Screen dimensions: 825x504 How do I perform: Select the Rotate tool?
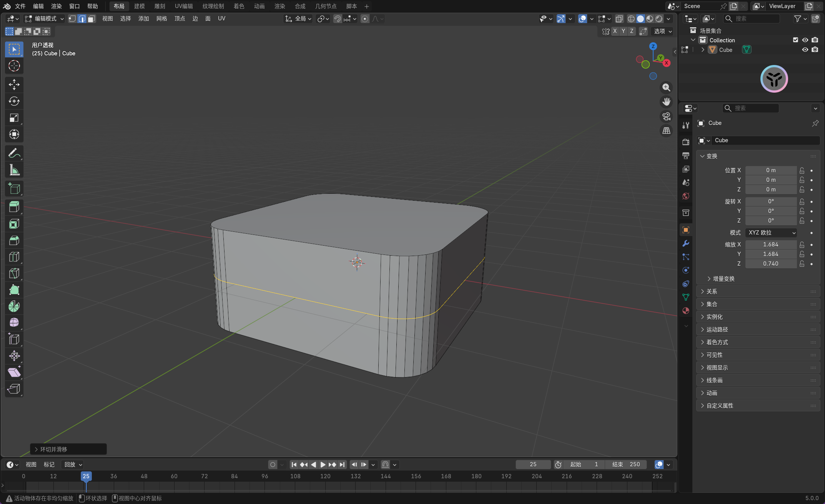14,101
